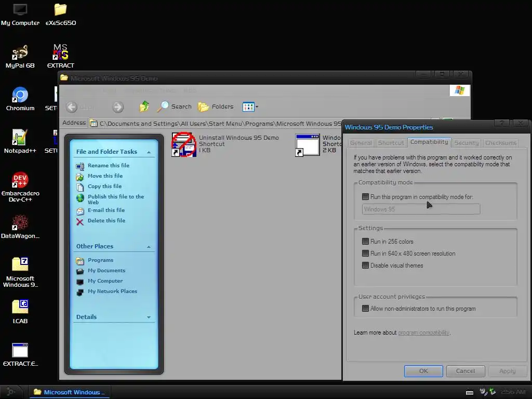The image size is (532, 399).
Task: Go up one folder level
Action: click(144, 107)
